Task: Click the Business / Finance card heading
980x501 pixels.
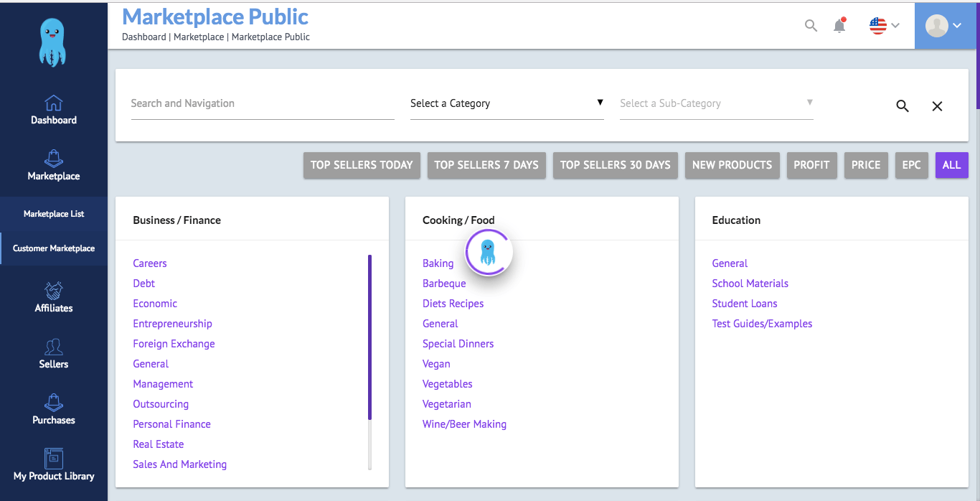Action: [x=177, y=220]
